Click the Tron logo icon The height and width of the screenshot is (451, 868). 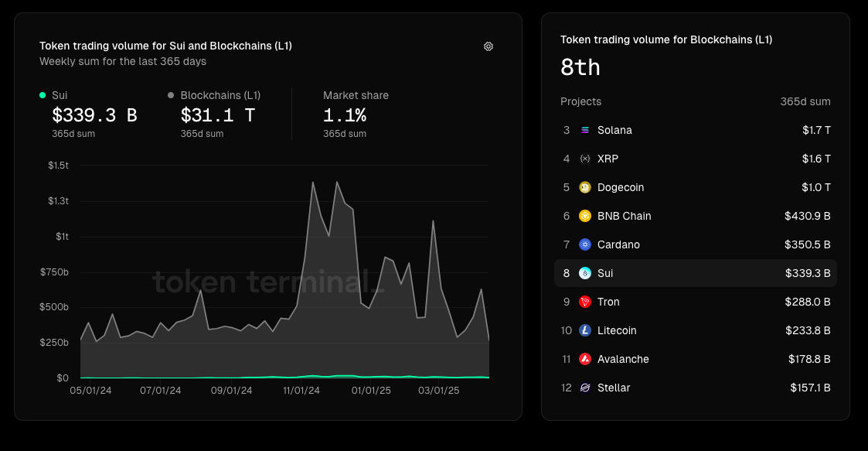pyautogui.click(x=585, y=302)
